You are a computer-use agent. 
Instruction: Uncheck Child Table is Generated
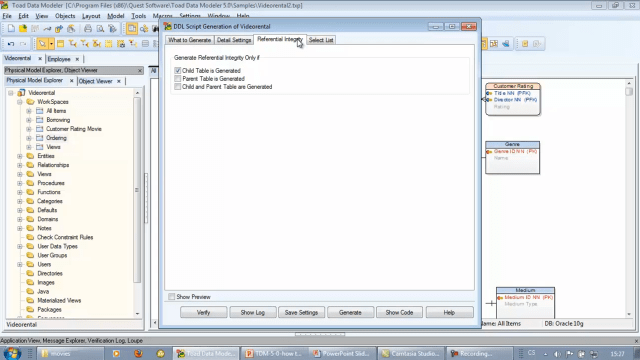point(178,71)
